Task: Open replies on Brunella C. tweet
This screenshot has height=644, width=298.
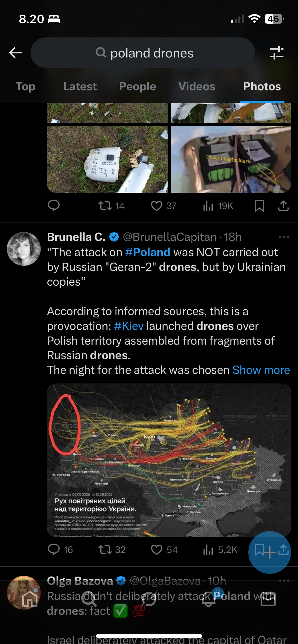Action: [x=54, y=550]
